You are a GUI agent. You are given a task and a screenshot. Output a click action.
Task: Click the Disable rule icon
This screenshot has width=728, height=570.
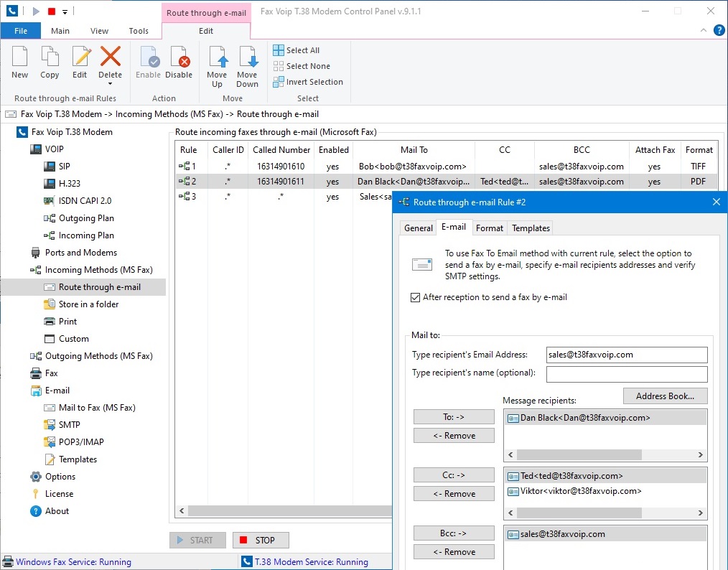coord(179,56)
